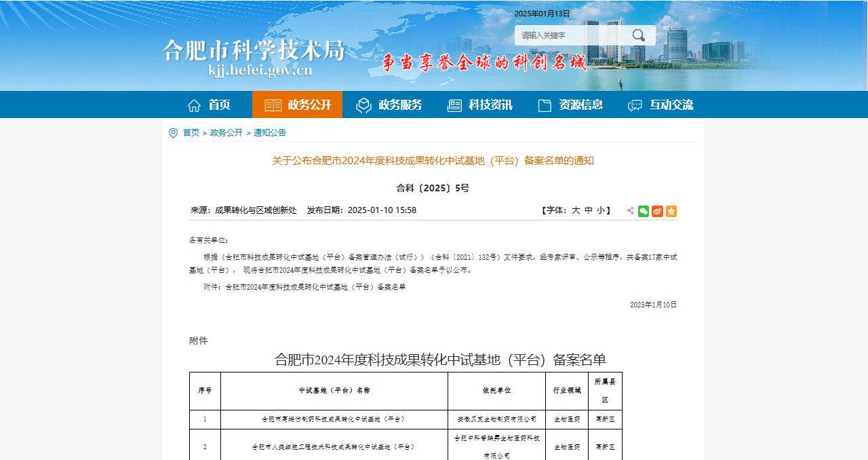Click the 科技资讯 newspaper icon
The width and height of the screenshot is (868, 460).
click(454, 105)
